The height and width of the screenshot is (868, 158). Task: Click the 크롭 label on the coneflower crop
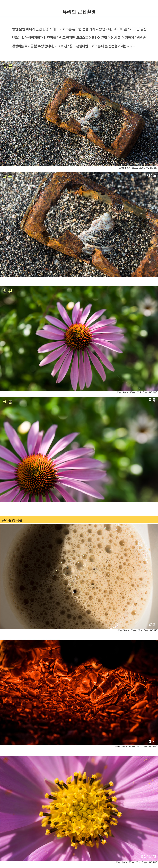(x=7, y=402)
